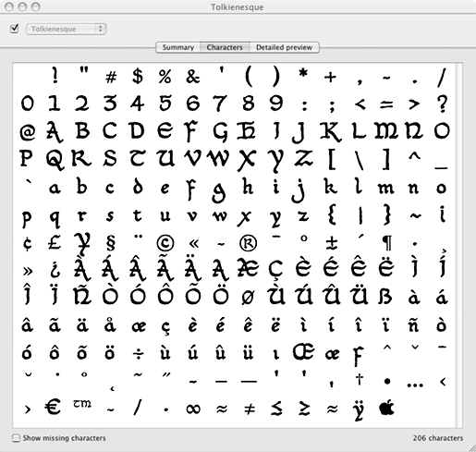This screenshot has width=476, height=452.
Task: Select the Euro sign glyph
Action: coord(53,407)
